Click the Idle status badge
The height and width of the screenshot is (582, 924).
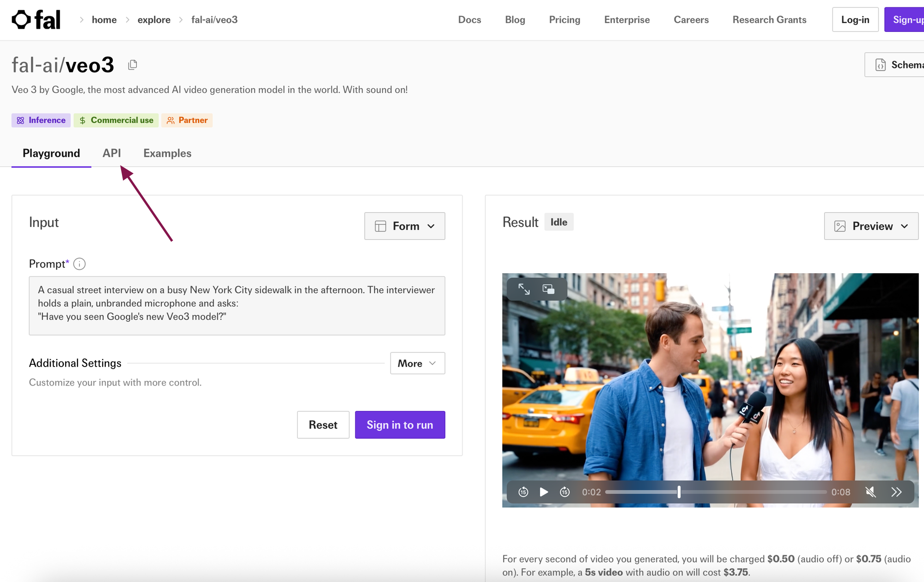559,222
